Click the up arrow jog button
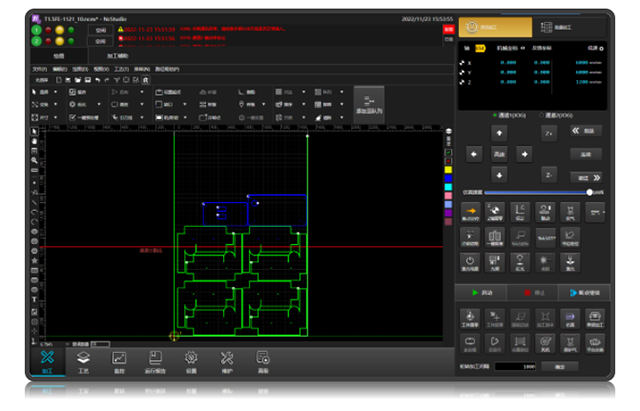The height and width of the screenshot is (411, 640). 500,133
